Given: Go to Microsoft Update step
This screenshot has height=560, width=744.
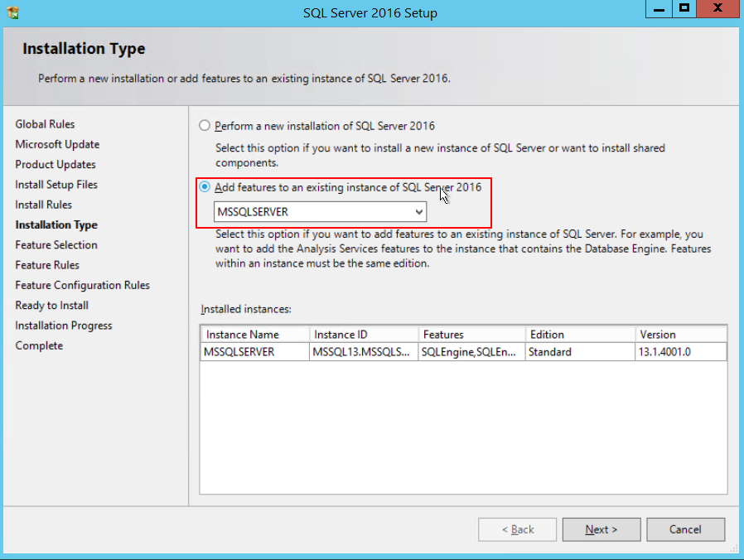Looking at the screenshot, I should point(57,144).
